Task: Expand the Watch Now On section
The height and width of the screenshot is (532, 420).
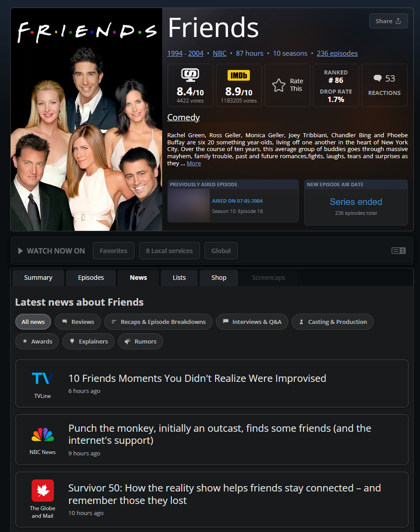Action: pos(51,251)
